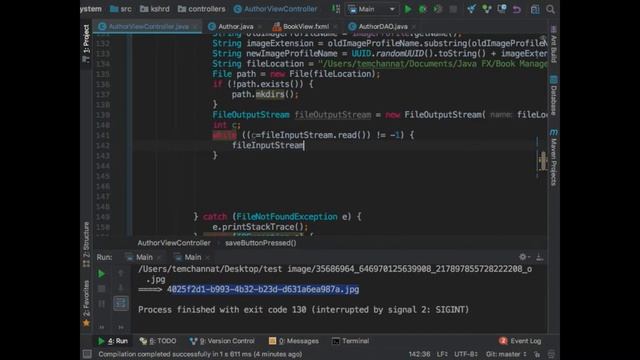Click AuthorViewController in the navigation bar
Image resolution: width=640 pixels, height=360 pixels.
(276, 9)
